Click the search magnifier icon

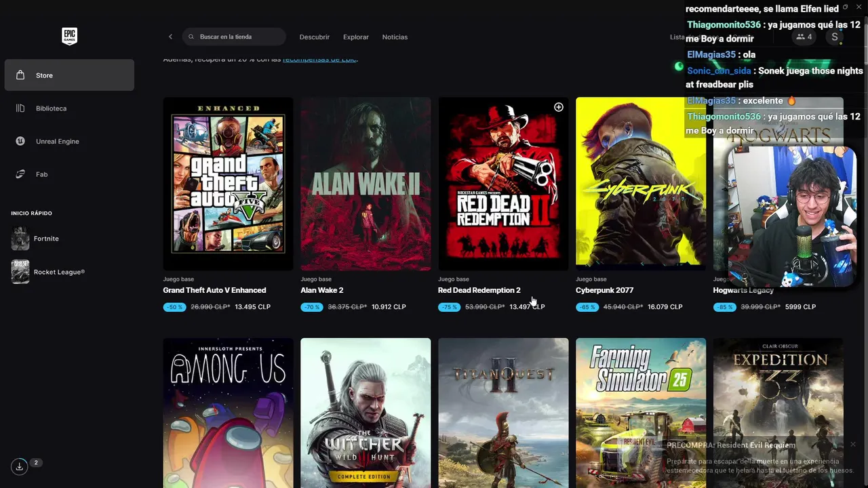pos(191,37)
